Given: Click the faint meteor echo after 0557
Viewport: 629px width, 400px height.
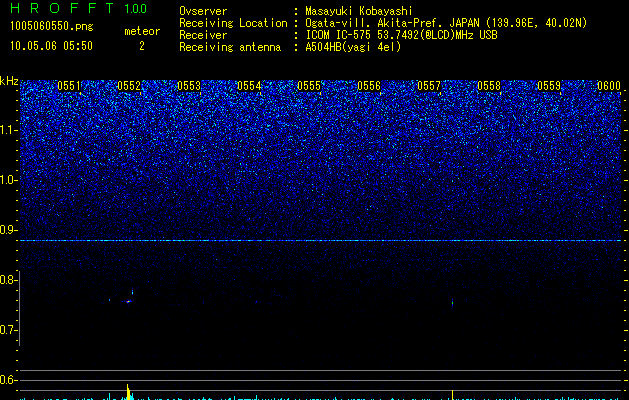Looking at the screenshot, I should (452, 303).
